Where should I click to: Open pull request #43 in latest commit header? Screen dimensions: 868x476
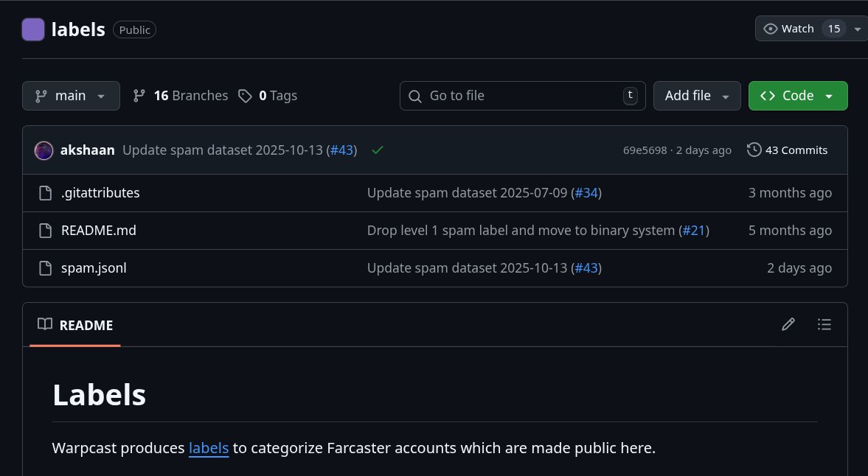coord(341,150)
